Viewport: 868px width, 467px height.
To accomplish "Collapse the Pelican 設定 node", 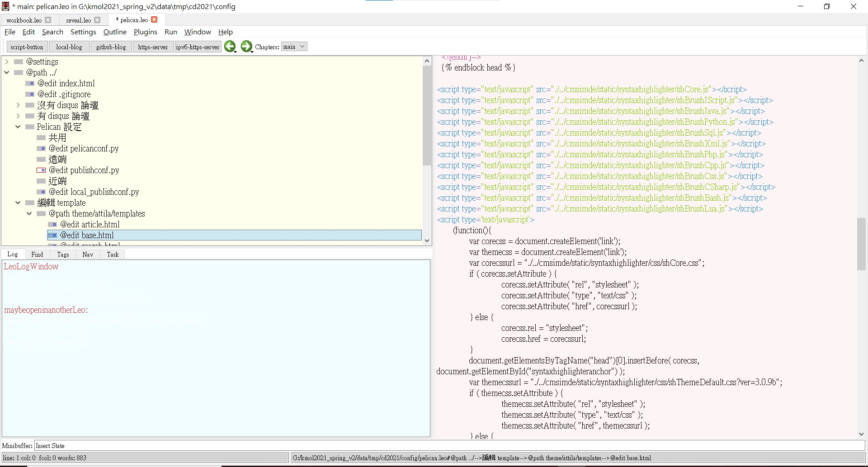I will (x=18, y=127).
